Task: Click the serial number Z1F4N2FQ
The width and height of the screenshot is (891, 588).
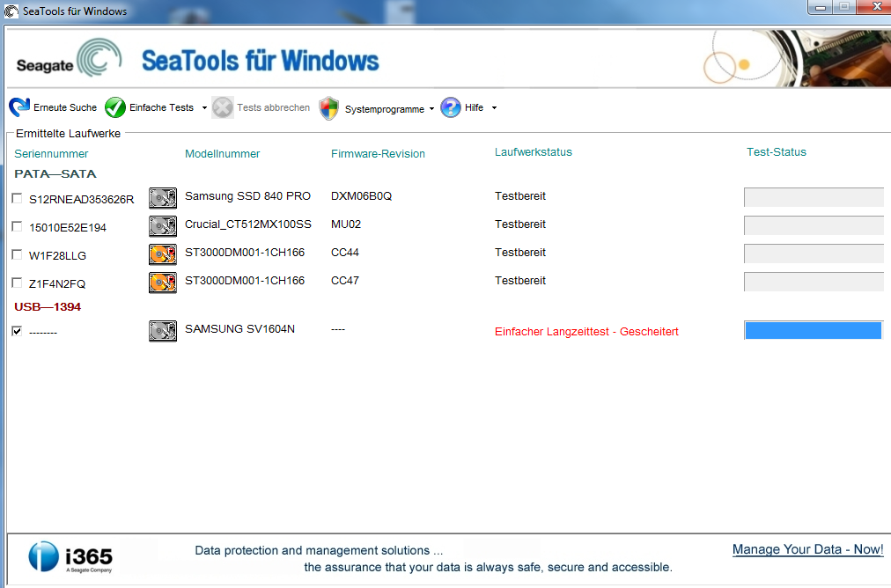Action: pos(57,284)
